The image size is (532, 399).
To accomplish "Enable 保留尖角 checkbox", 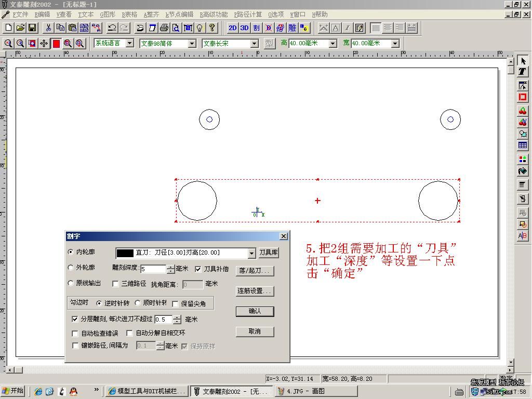I will click(x=175, y=303).
